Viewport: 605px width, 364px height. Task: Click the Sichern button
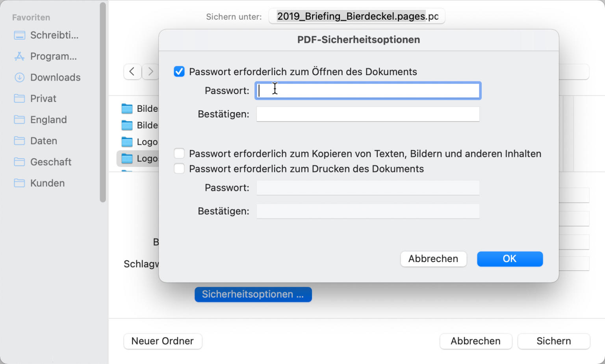(554, 341)
